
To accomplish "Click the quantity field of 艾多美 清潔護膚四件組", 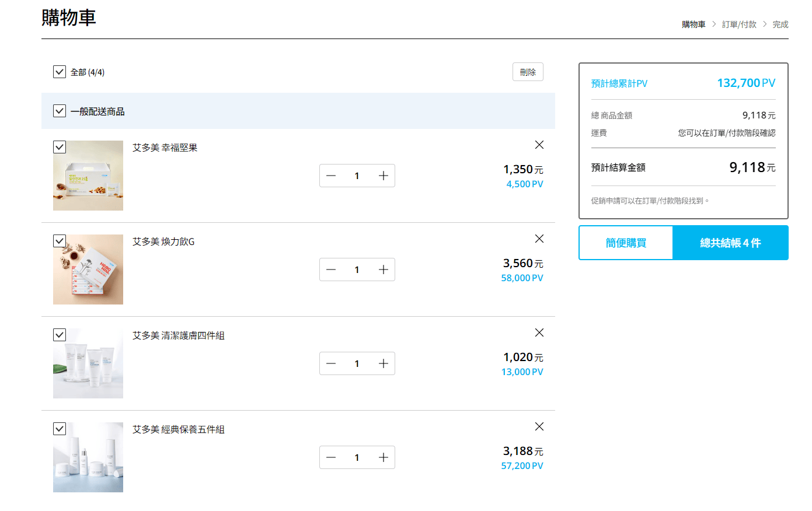I will pyautogui.click(x=357, y=363).
